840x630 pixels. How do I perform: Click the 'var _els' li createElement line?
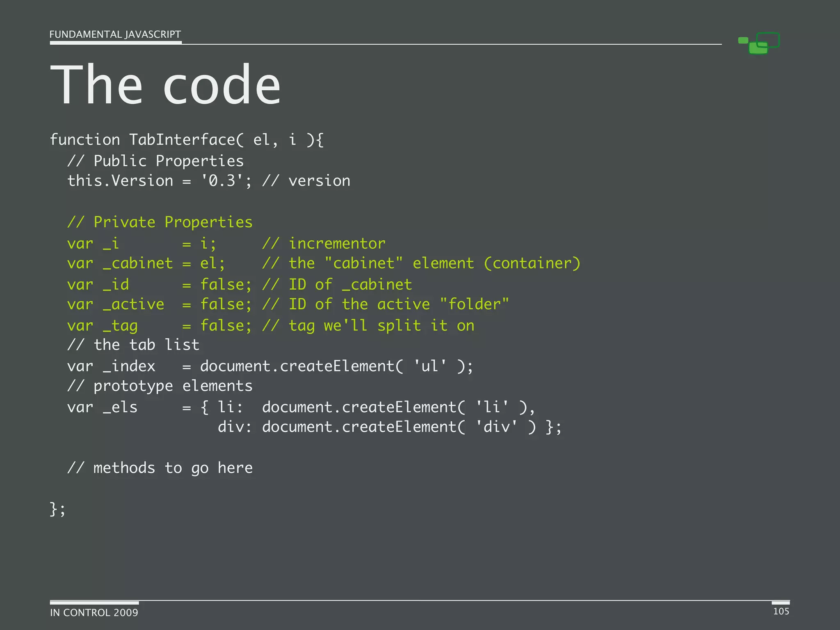[301, 407]
